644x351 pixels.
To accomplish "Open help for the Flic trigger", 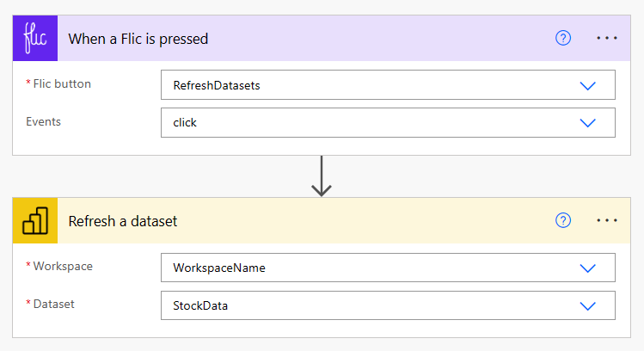I will [x=563, y=39].
